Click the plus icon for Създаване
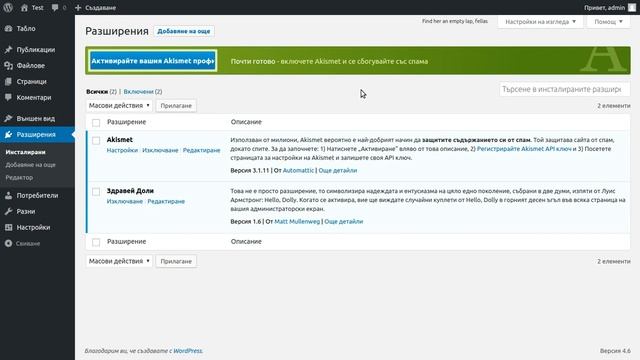Image resolution: width=640 pixels, height=360 pixels. tap(78, 7)
